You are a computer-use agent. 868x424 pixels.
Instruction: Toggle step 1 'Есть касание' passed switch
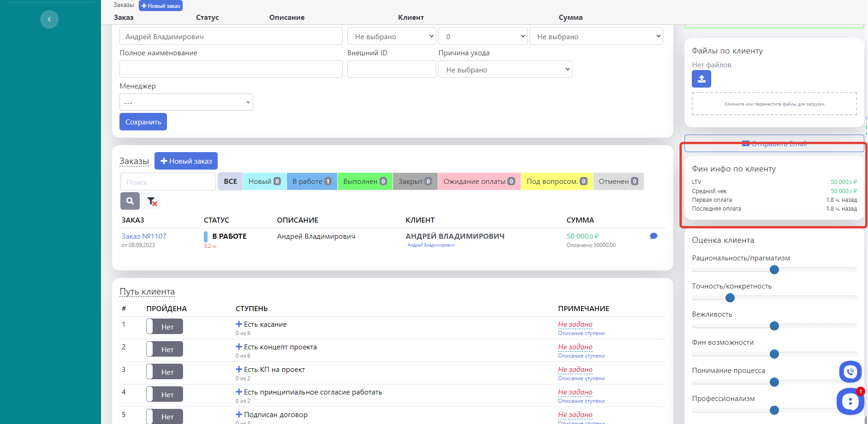pyautogui.click(x=165, y=327)
